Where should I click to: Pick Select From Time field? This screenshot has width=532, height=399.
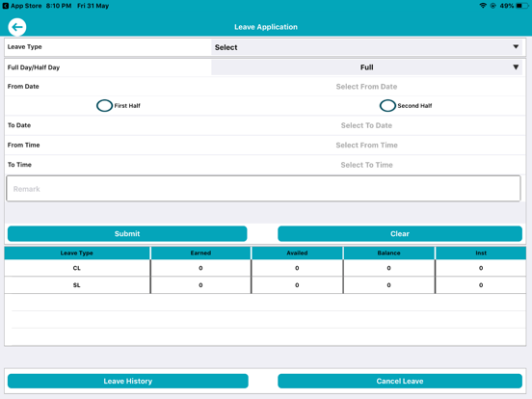tap(366, 146)
